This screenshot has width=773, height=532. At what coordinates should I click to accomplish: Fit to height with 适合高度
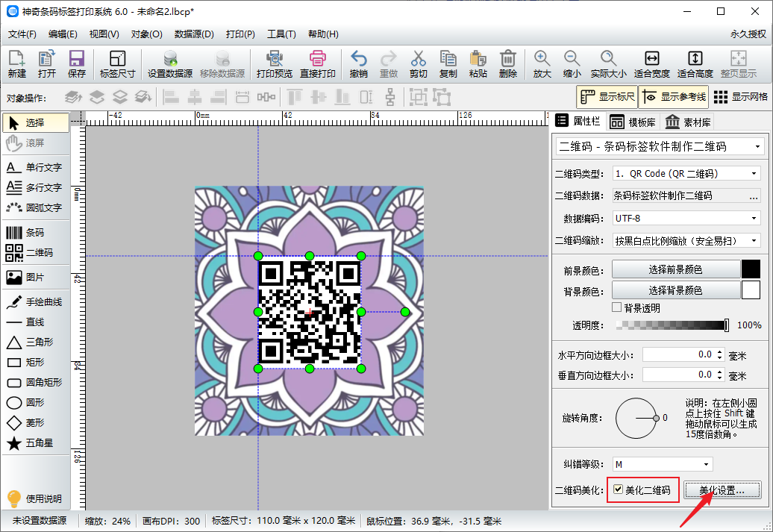point(695,64)
